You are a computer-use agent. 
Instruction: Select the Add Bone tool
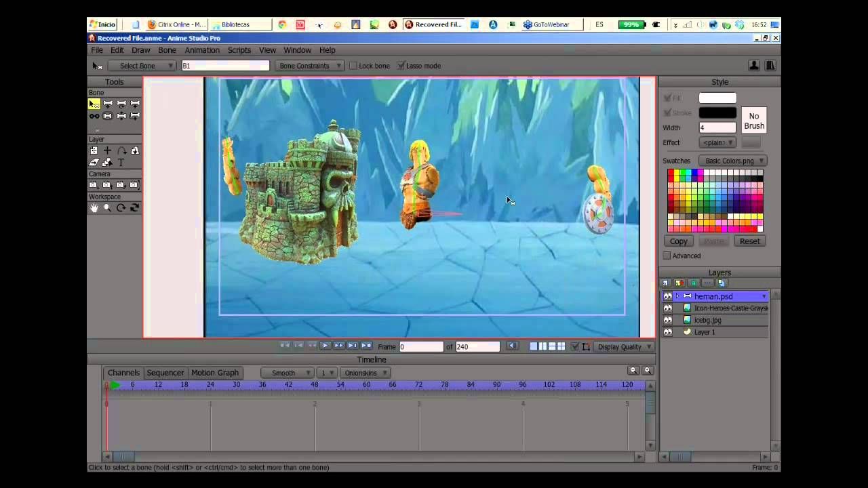pos(135,104)
